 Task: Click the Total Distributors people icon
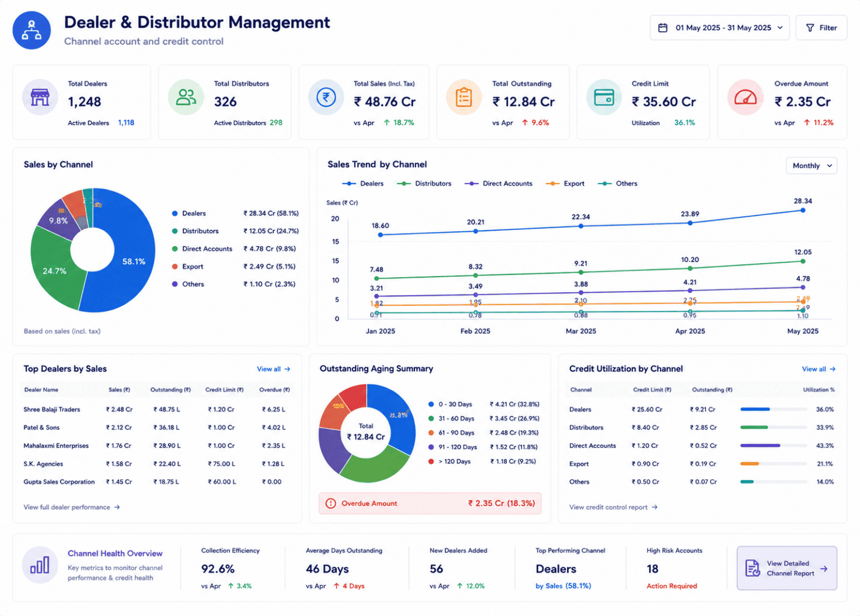pyautogui.click(x=186, y=97)
